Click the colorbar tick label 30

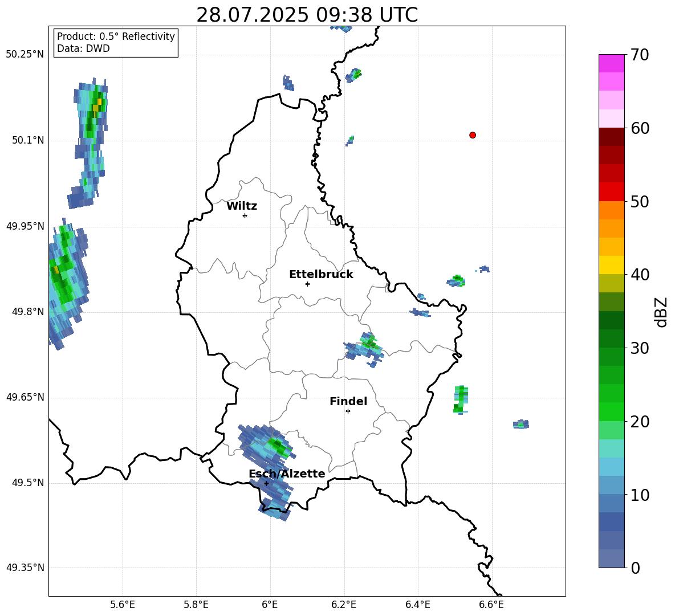tap(640, 348)
